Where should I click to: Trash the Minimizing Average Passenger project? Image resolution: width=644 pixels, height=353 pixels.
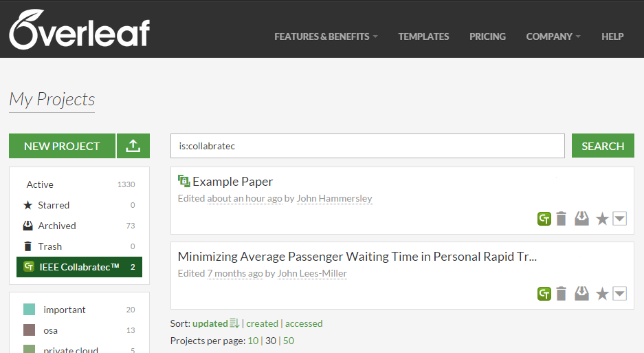tap(562, 294)
